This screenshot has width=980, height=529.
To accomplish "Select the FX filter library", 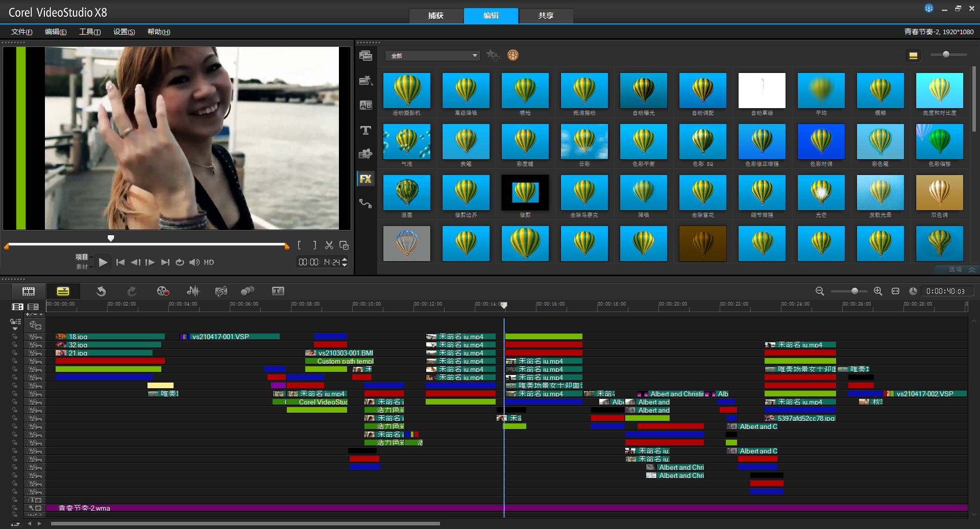I will tap(365, 179).
